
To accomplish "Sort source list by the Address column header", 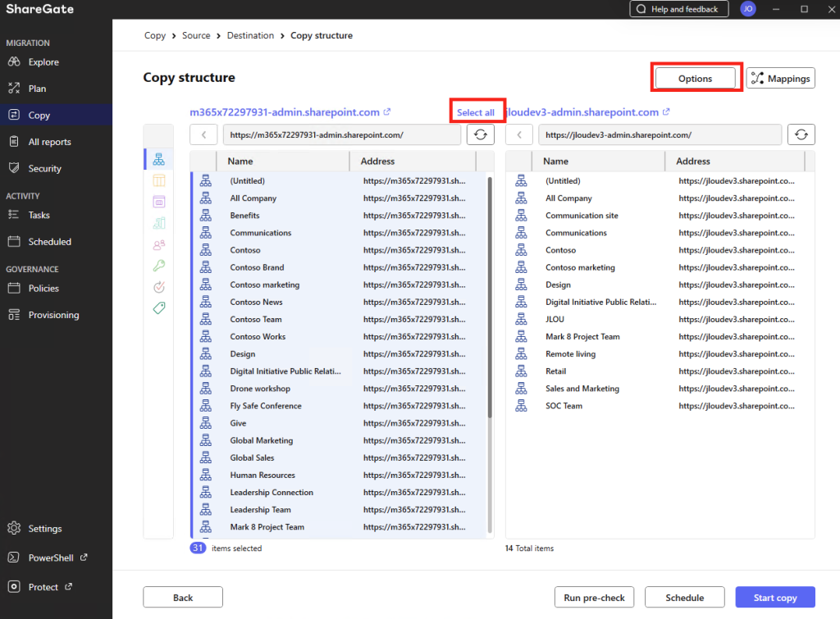I will coord(413,162).
